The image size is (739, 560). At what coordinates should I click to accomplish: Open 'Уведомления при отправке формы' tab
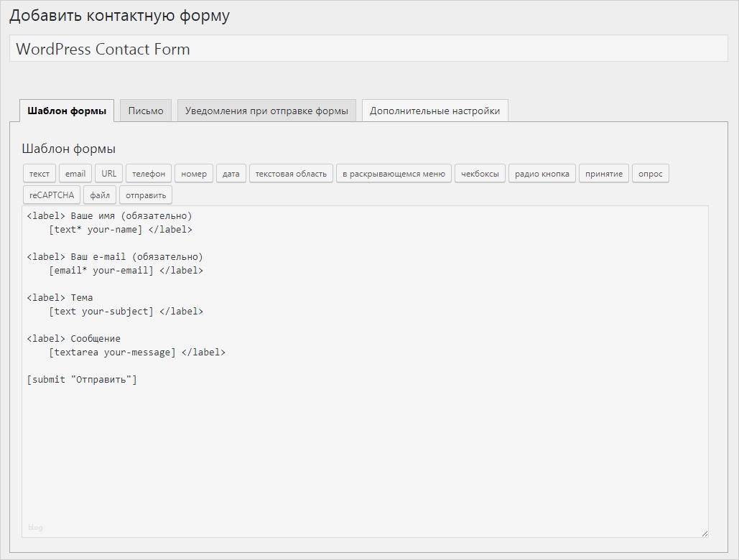click(x=266, y=111)
